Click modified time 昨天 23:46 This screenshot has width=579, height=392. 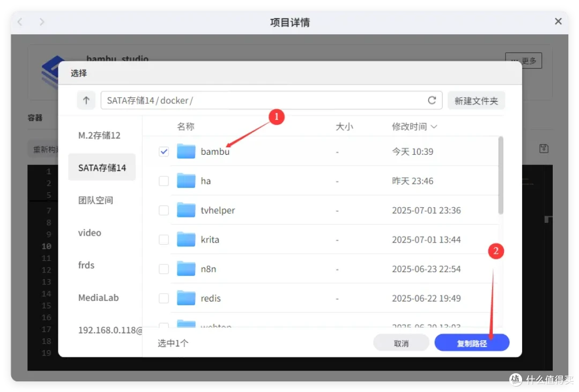(412, 181)
